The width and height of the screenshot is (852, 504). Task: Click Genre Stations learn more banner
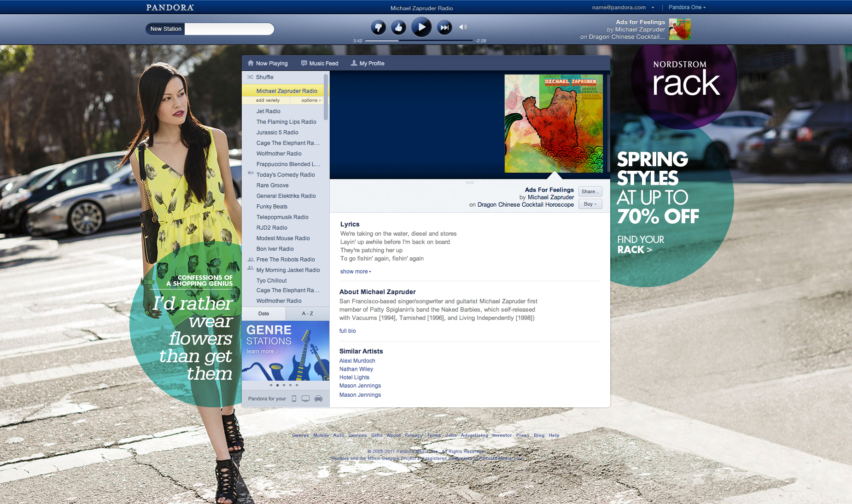[x=286, y=350]
